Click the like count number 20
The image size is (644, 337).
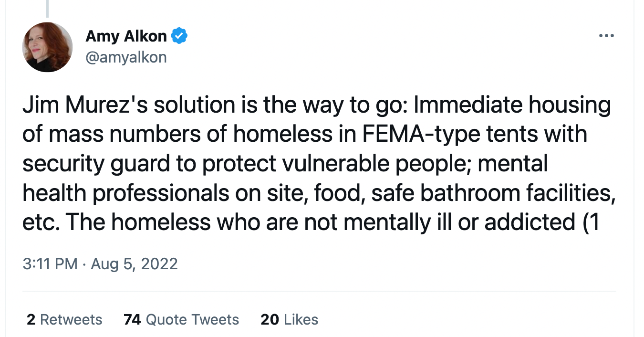[x=270, y=319]
